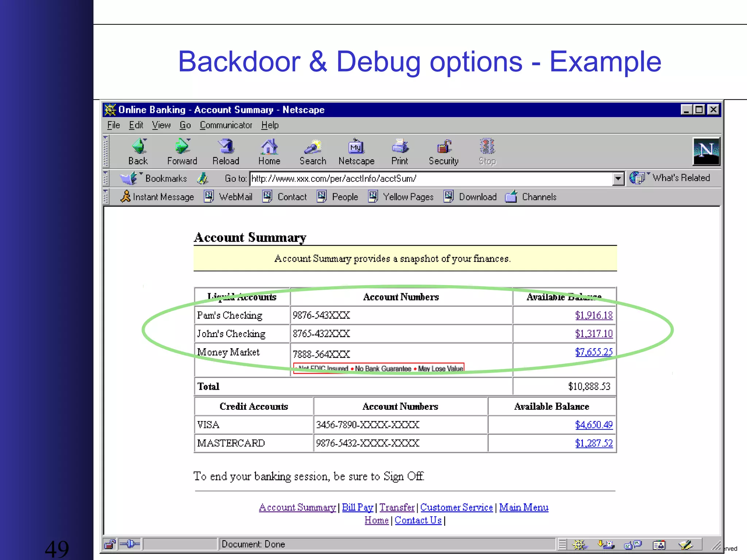Open the Help menu
Image resolution: width=747 pixels, height=560 pixels.
tap(270, 125)
